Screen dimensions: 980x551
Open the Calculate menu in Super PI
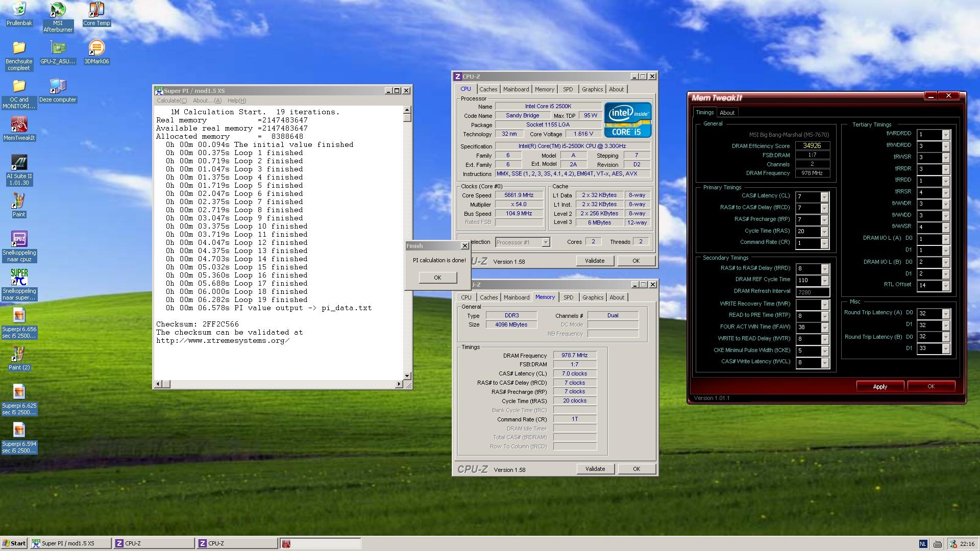[x=171, y=101]
